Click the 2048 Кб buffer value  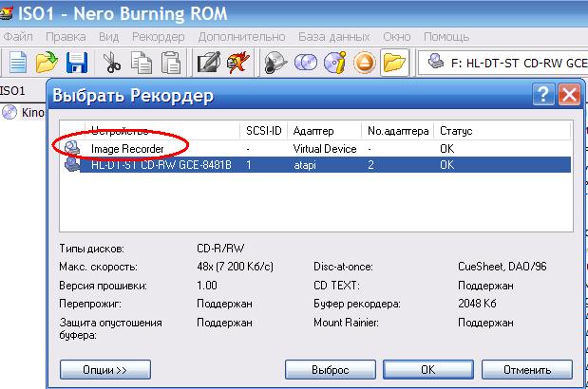point(477,303)
